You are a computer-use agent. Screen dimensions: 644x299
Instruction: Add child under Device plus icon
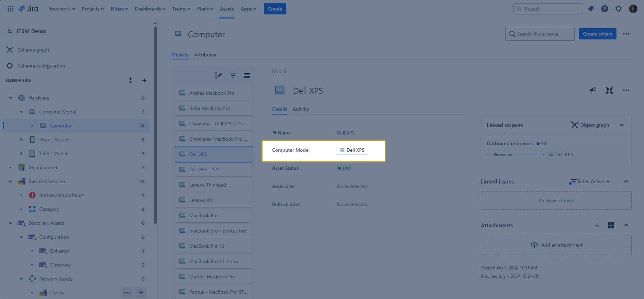[x=141, y=293]
